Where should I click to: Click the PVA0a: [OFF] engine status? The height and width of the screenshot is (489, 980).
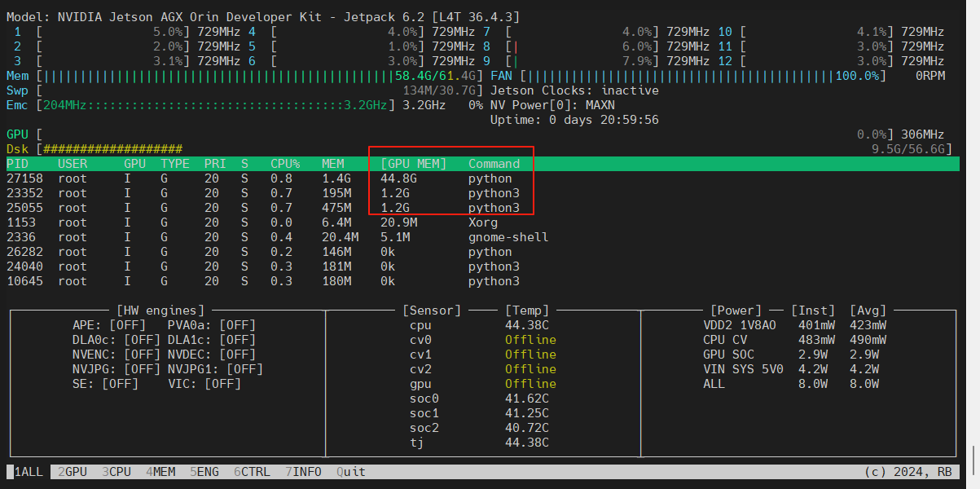[212, 325]
